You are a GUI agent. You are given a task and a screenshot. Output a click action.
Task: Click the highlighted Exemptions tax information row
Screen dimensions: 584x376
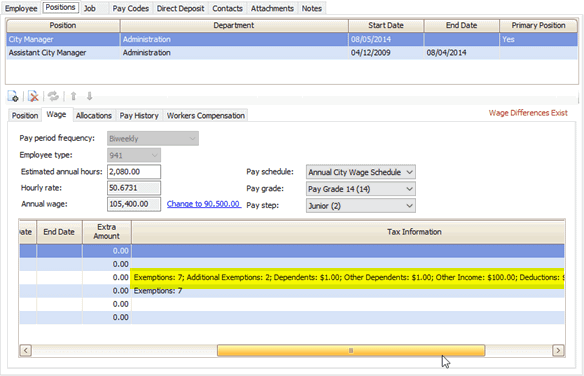point(348,278)
